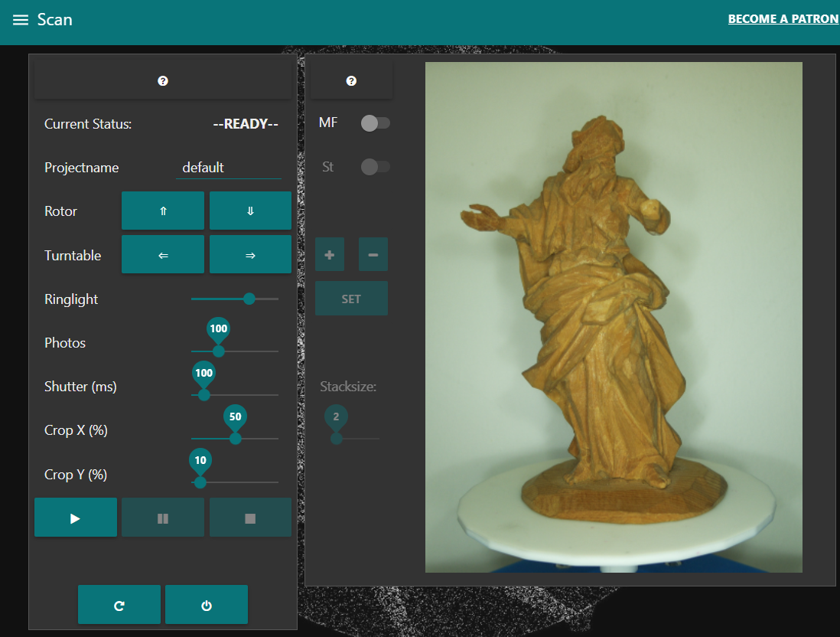Open the scan settings help question mark
Viewport: 840px width, 637px height.
pyautogui.click(x=163, y=81)
